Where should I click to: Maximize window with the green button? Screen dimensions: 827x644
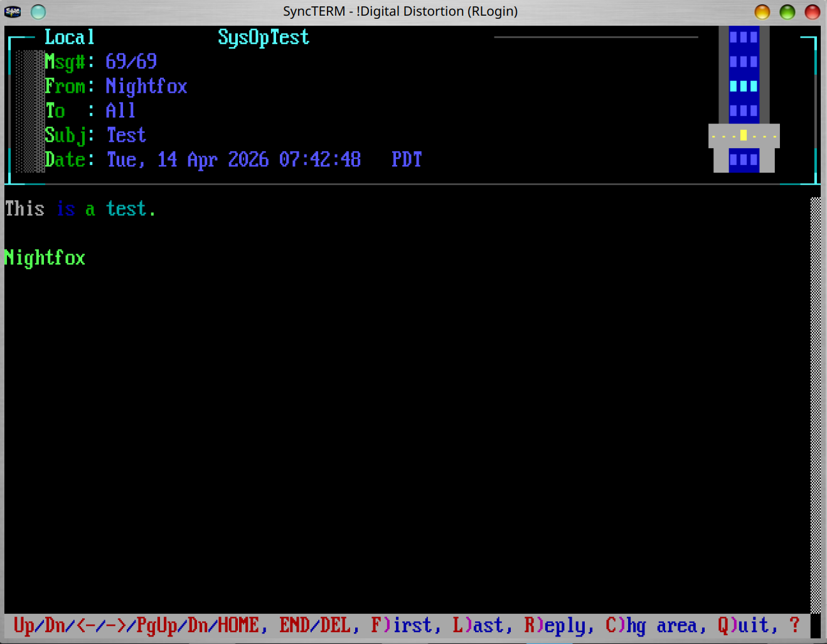click(787, 12)
